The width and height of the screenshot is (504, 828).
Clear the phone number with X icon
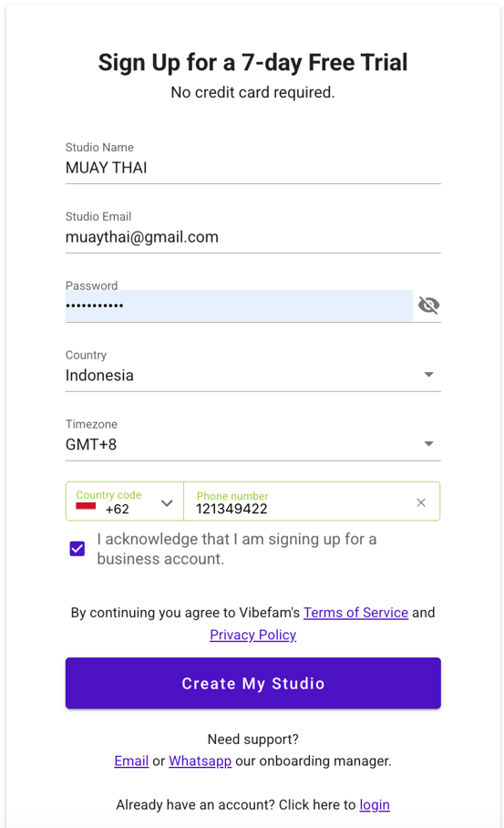(421, 502)
